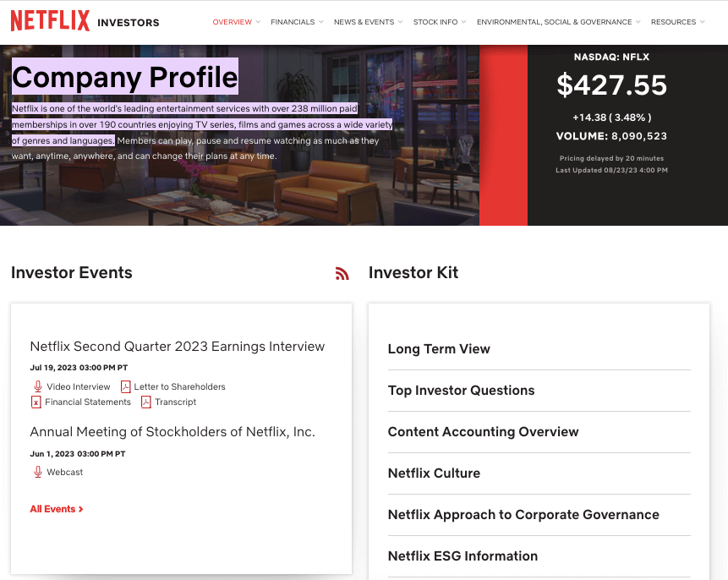This screenshot has width=728, height=580.
Task: Open the Letter to Shareholders PDF icon
Action: pos(125,386)
